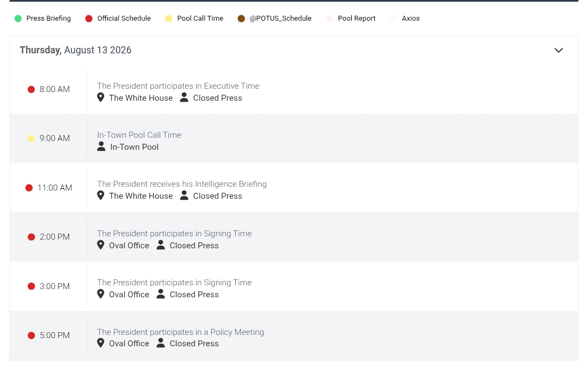This screenshot has height=367, width=588.
Task: Click the red dot beside 3:00 PM
Action: (31, 286)
